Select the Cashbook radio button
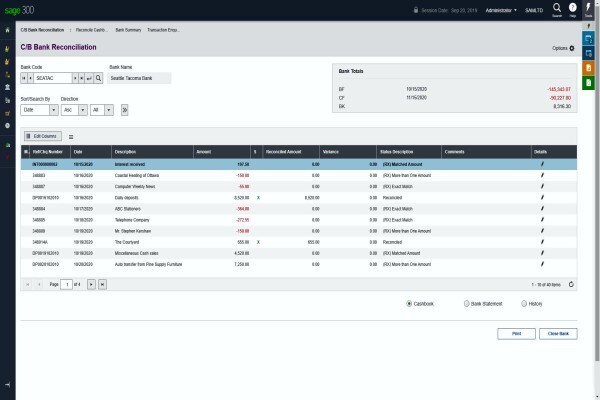The image size is (600, 400). pos(409,304)
